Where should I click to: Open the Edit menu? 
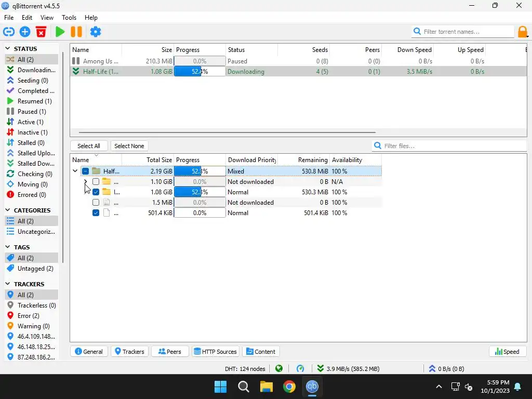[27, 18]
